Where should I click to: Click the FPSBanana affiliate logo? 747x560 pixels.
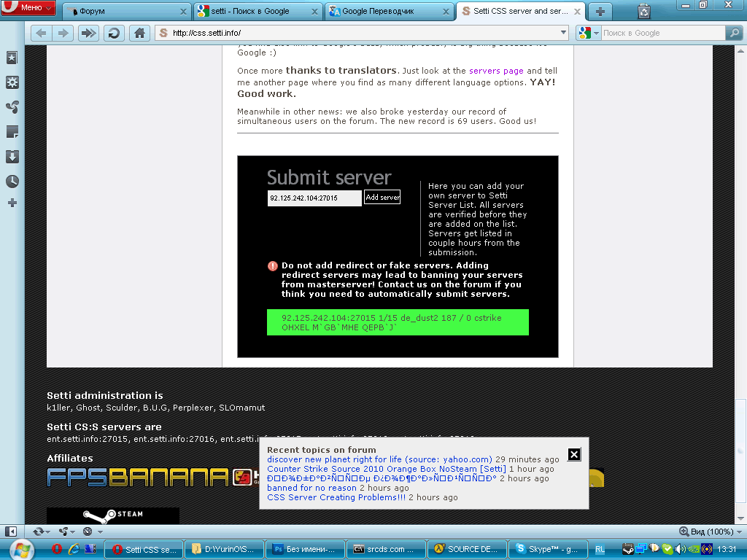[x=138, y=478]
